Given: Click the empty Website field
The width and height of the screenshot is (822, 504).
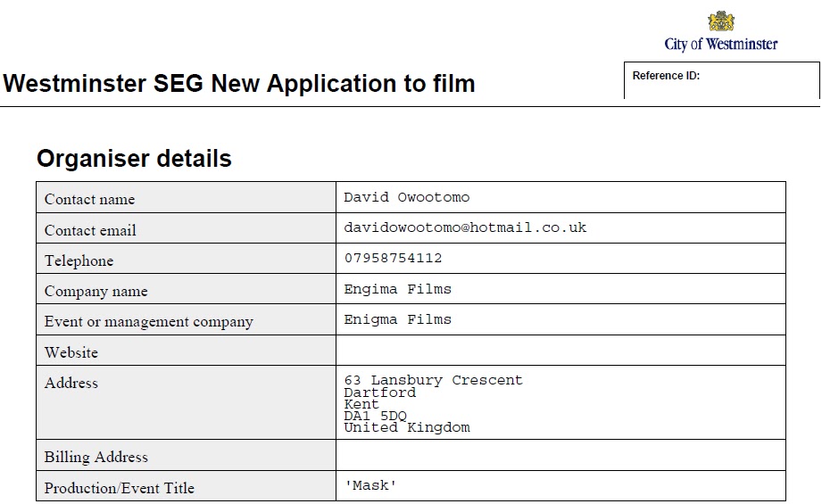Looking at the screenshot, I should coord(560,350).
